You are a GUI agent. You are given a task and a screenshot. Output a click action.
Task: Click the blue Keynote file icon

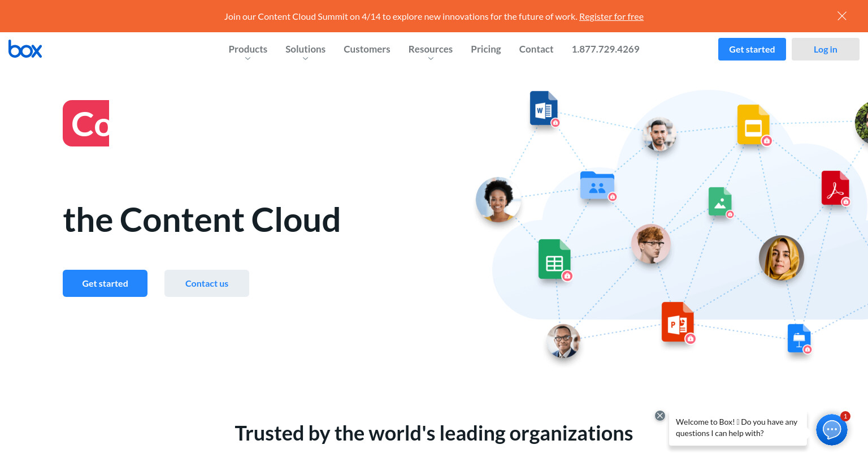coord(799,339)
